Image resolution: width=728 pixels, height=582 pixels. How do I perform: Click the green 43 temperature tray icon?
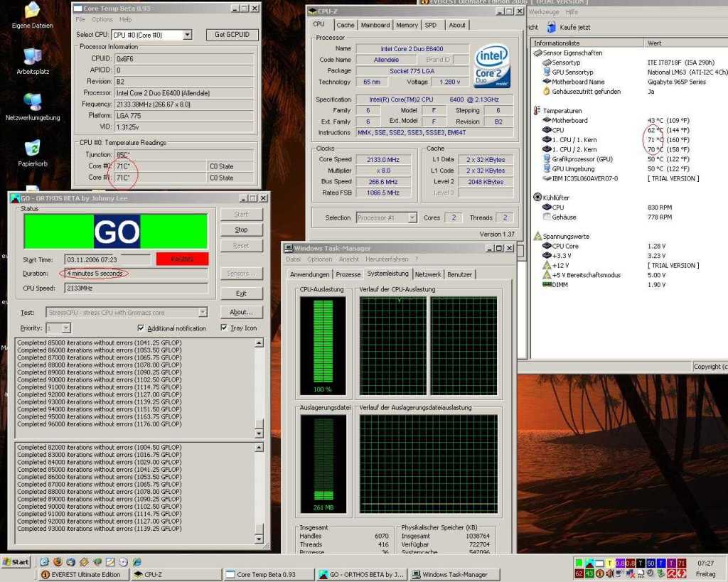point(589,573)
